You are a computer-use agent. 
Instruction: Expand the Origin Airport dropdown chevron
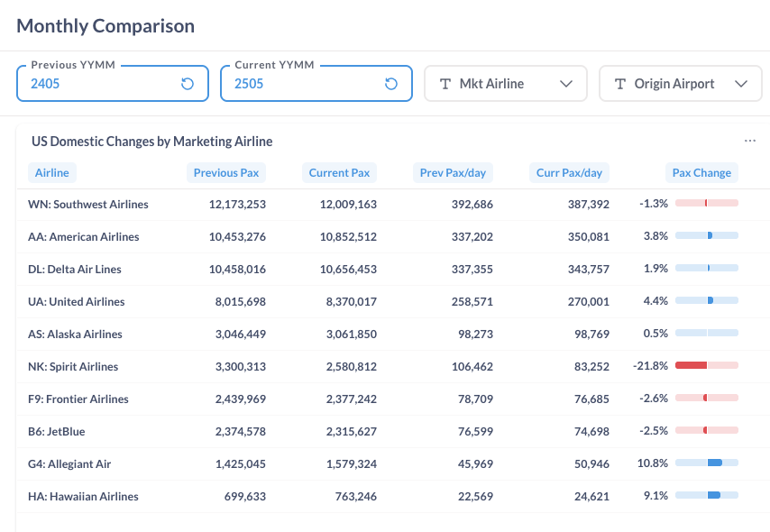pos(741,84)
